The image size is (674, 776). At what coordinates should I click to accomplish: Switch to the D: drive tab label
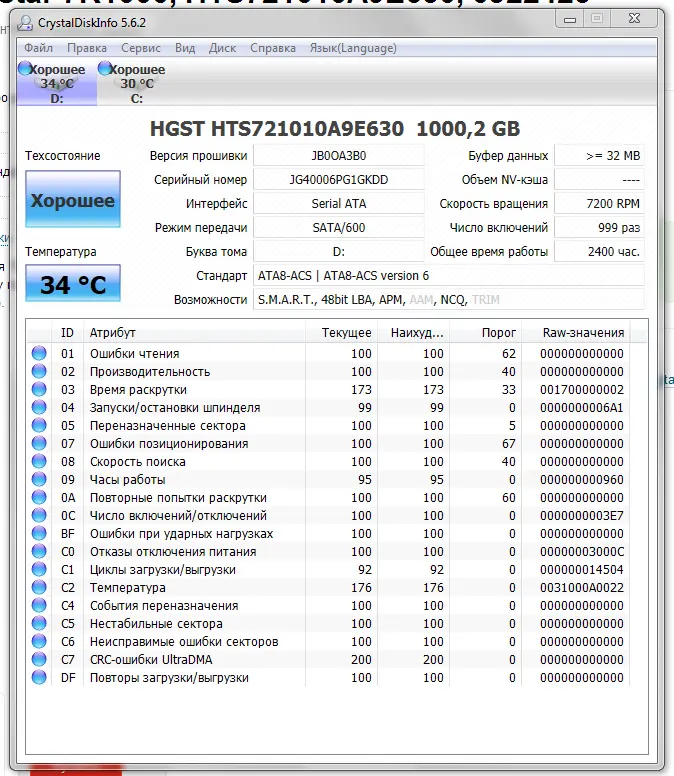(x=57, y=98)
